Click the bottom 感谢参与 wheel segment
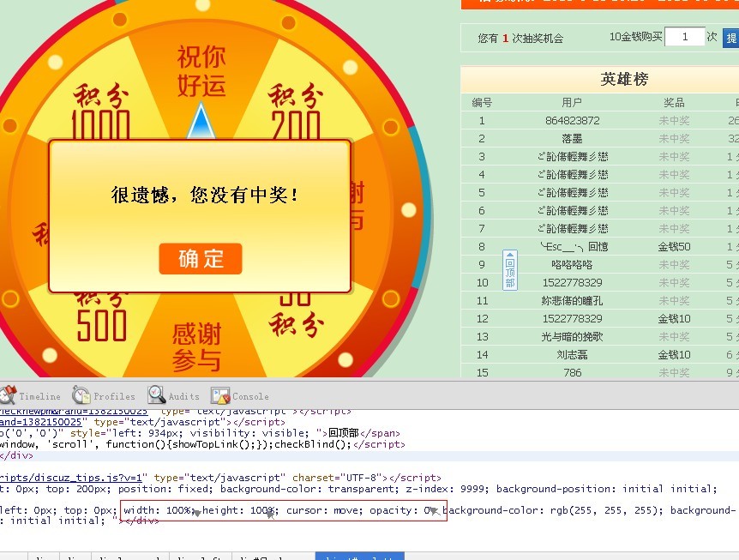Image resolution: width=739 pixels, height=560 pixels. 196,347
